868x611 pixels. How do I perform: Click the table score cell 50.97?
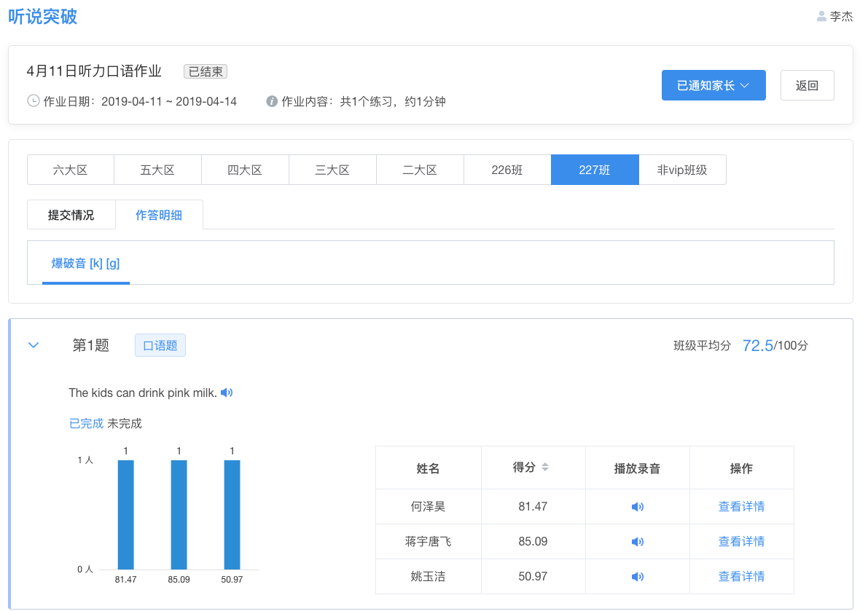coord(533,576)
